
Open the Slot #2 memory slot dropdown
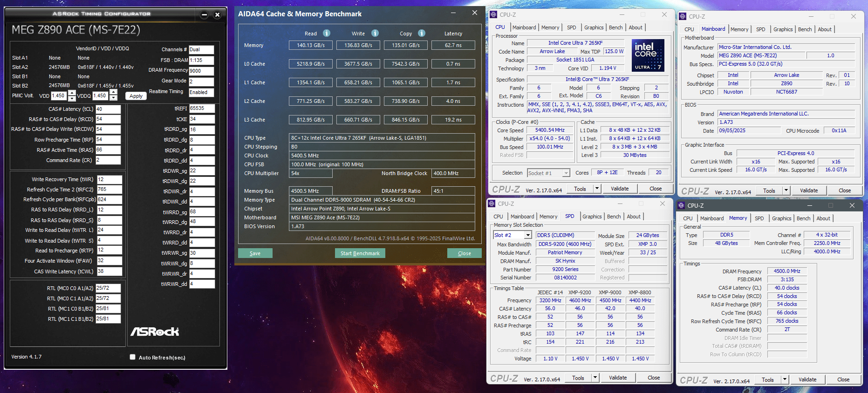click(x=527, y=235)
